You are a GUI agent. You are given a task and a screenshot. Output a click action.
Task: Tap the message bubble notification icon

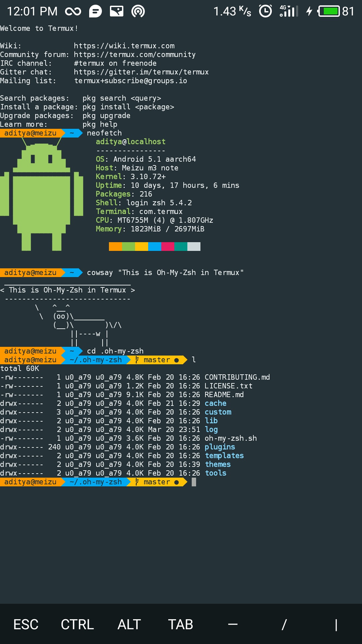96,11
